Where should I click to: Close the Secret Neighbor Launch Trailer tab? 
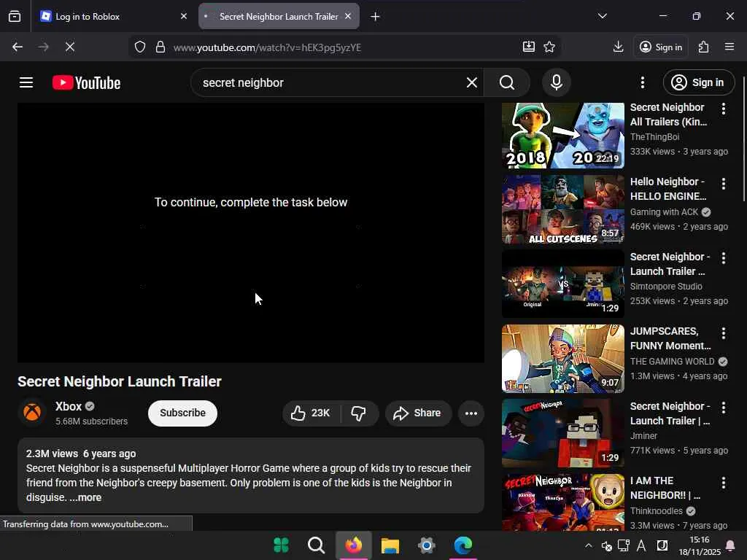pos(348,16)
